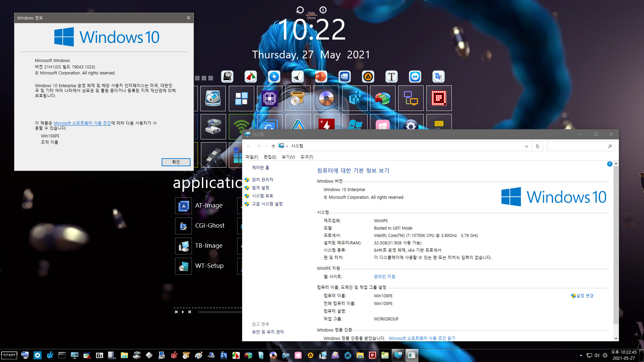The image size is (644, 362).
Task: Click the power icon above clock
Action: 323,10
